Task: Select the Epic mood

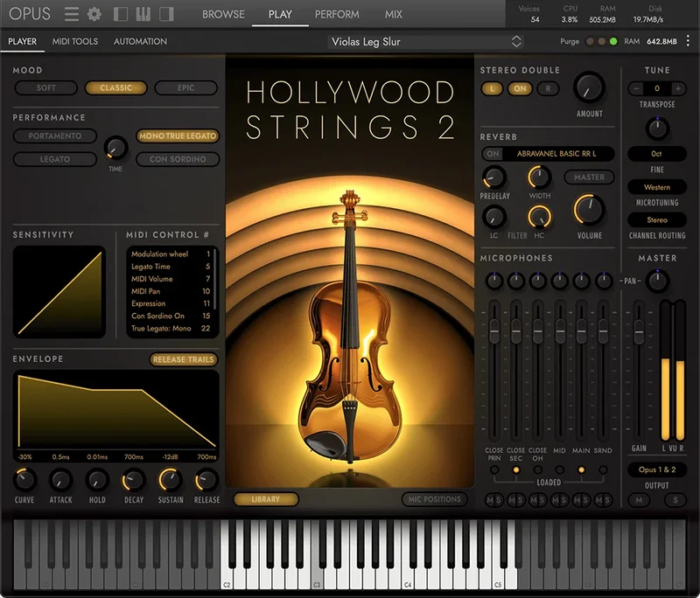Action: (186, 87)
